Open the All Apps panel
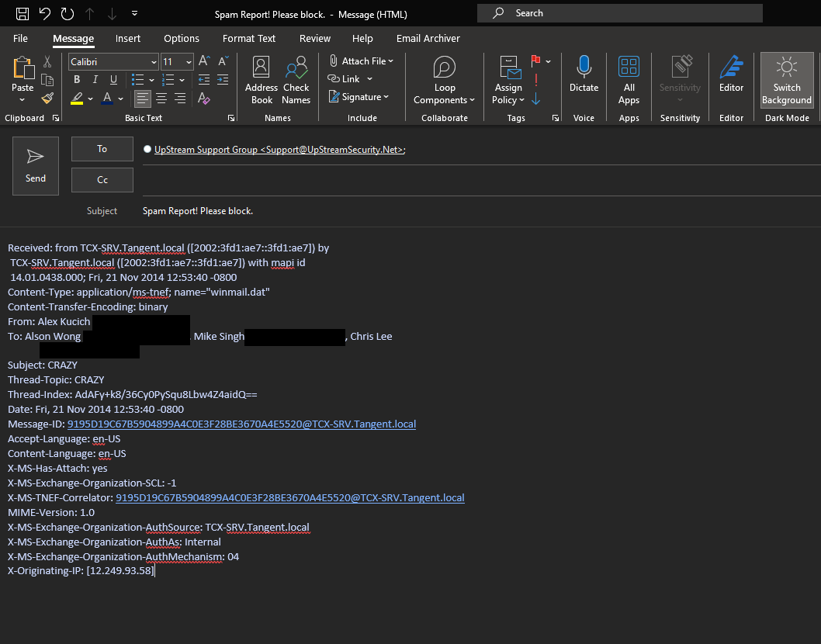The height and width of the screenshot is (644, 821). point(629,80)
